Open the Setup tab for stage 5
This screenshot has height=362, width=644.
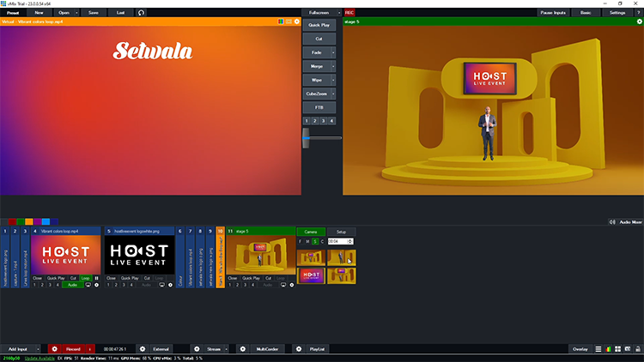[x=341, y=232]
